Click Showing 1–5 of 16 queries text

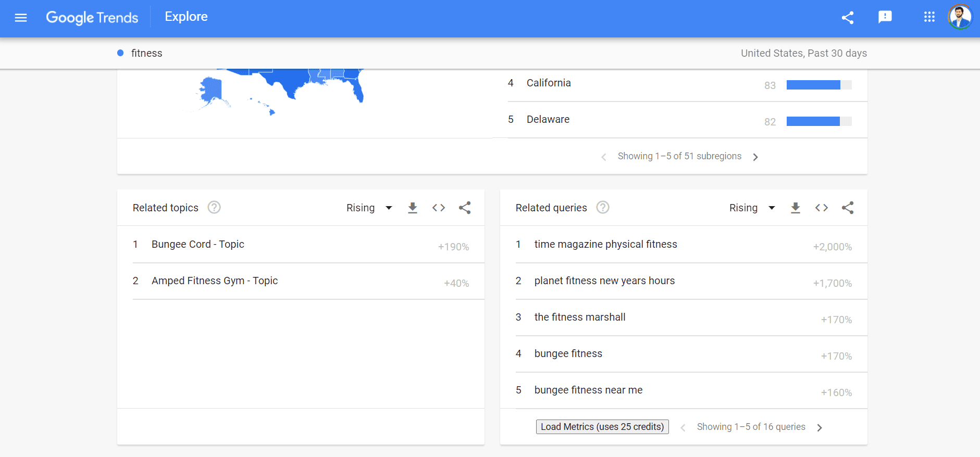(x=751, y=427)
